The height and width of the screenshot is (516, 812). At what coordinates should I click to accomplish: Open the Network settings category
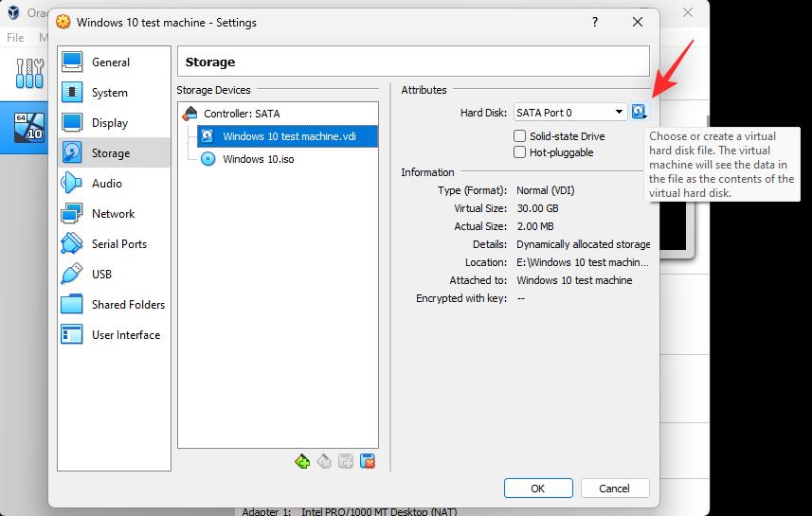[x=114, y=214]
